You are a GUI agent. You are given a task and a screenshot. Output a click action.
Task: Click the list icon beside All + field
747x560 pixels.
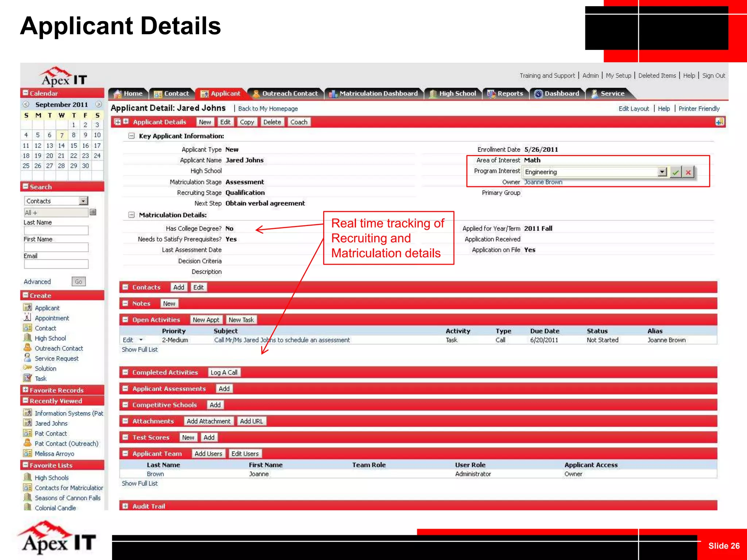tap(93, 212)
